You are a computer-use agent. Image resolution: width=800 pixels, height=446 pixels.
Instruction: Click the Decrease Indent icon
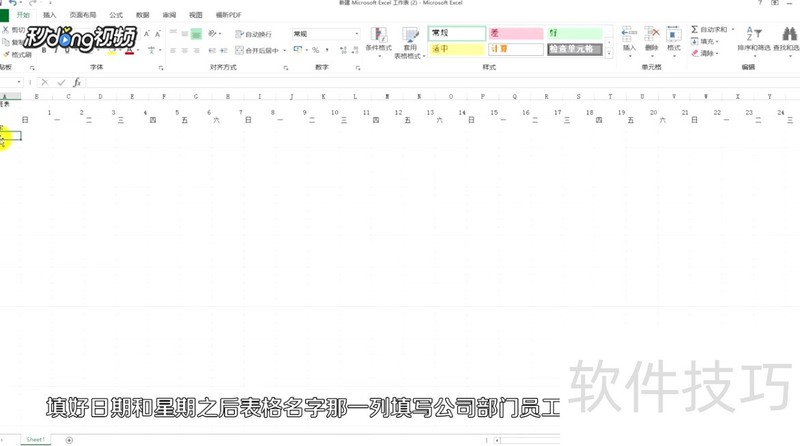212,51
